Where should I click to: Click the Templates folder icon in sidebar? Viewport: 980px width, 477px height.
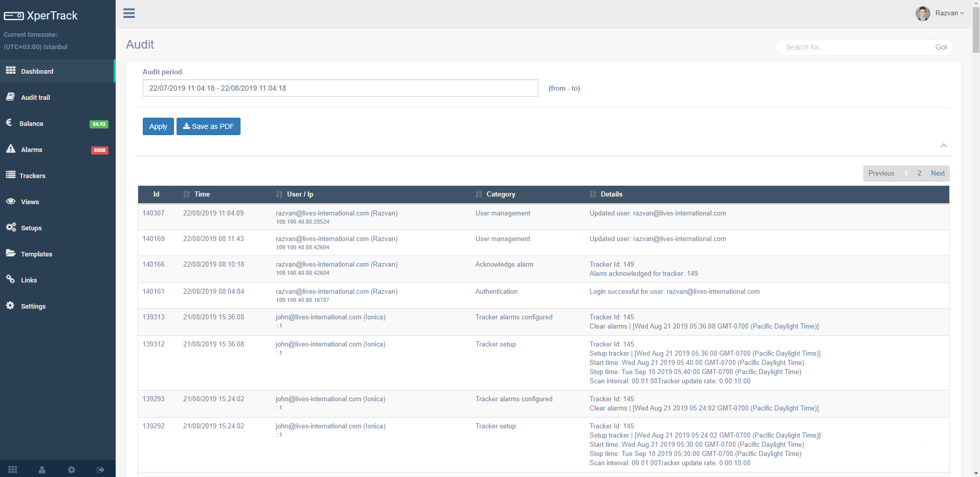[11, 253]
